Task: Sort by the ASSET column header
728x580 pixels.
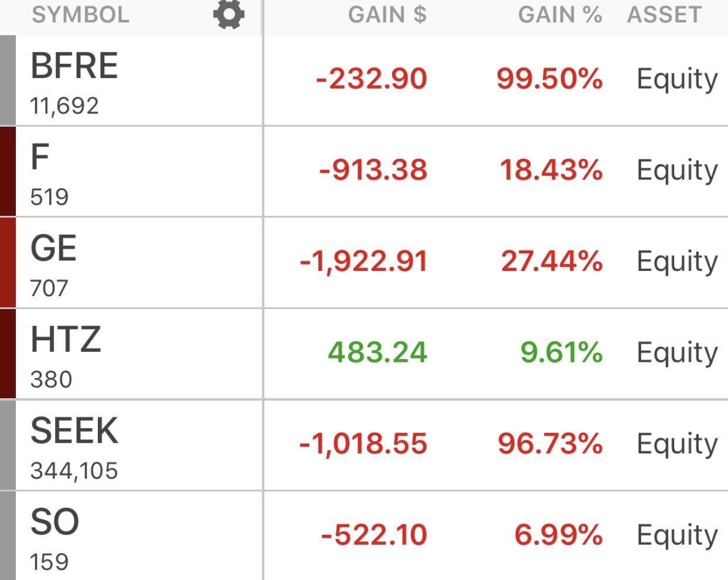Action: pos(665,15)
